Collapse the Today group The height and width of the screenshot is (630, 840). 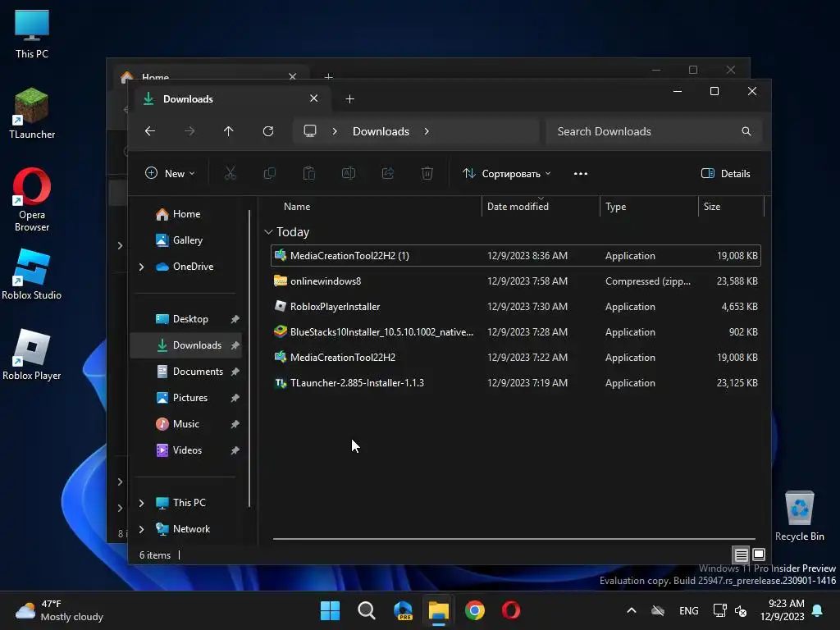pos(268,232)
